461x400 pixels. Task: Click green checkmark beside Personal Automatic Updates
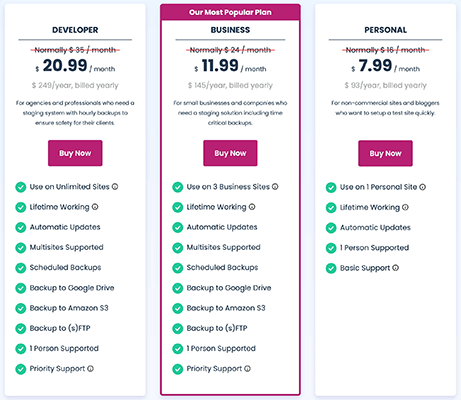(331, 228)
